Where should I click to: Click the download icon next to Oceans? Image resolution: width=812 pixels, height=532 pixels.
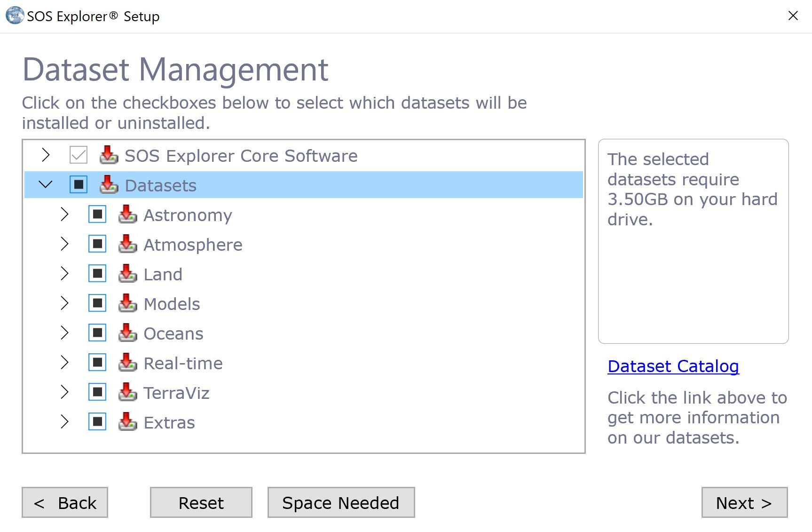127,333
